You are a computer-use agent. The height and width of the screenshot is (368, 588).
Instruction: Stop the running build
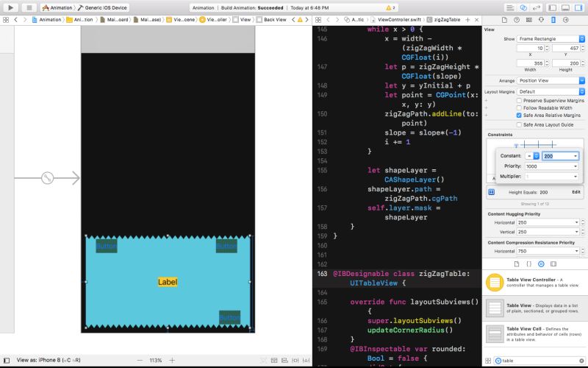[x=29, y=7]
